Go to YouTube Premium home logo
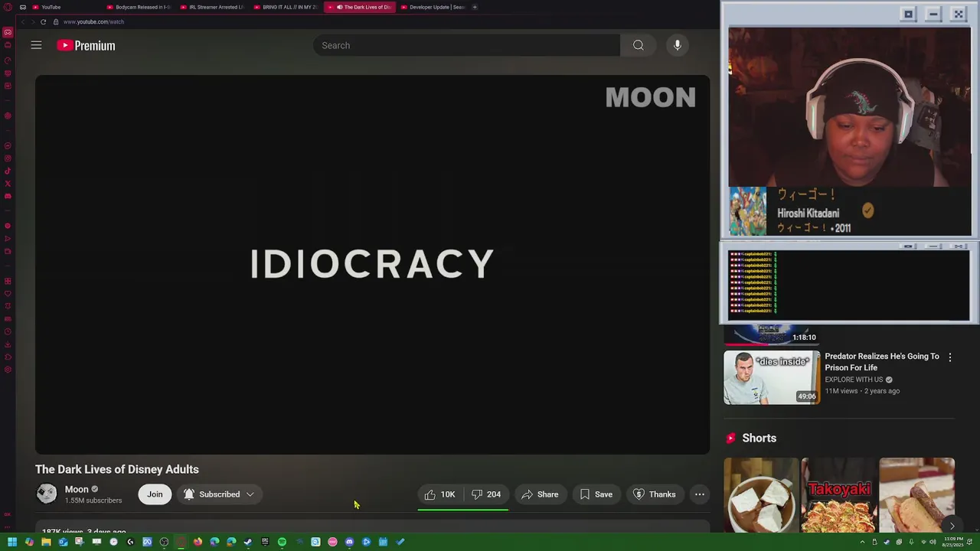Screen dimensions: 980x551 [86, 46]
